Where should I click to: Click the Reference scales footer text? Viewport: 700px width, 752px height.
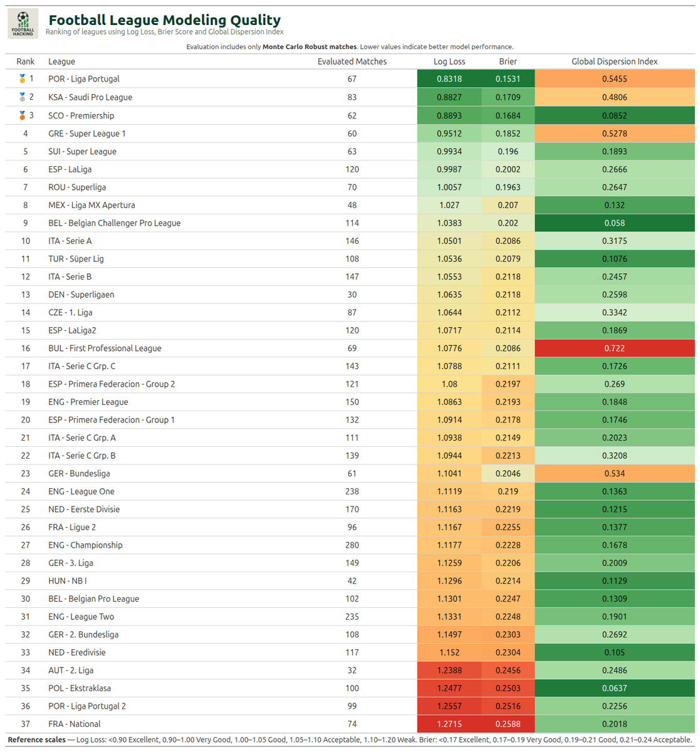point(350,740)
